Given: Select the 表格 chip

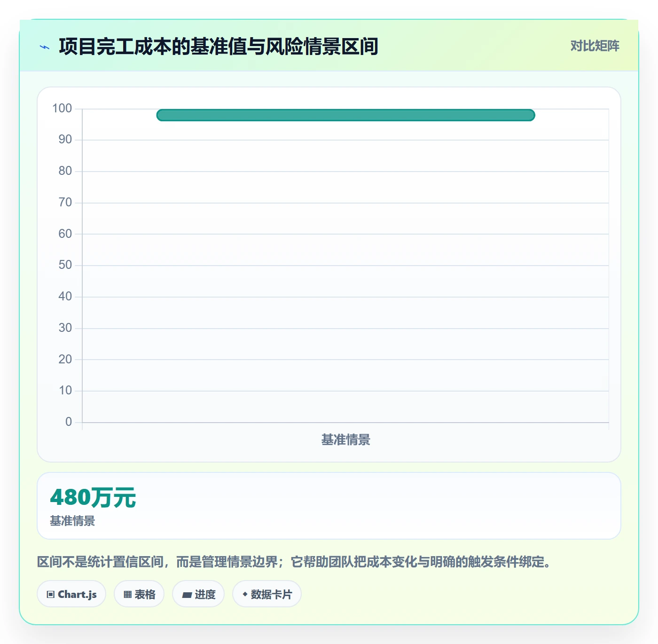Looking at the screenshot, I should tap(139, 594).
